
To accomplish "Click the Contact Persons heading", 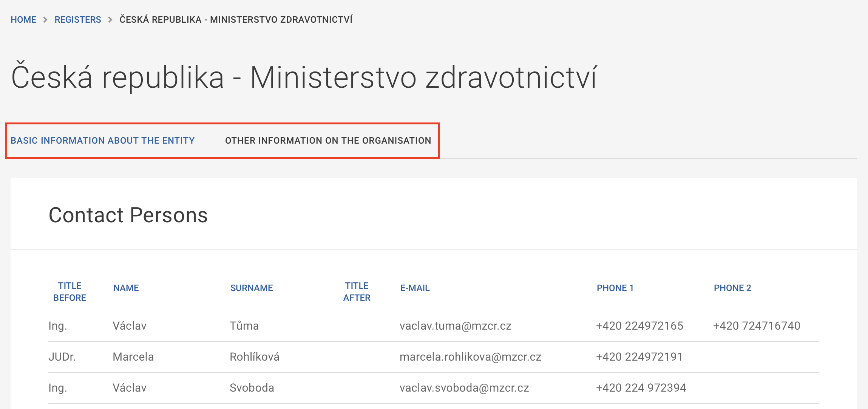I will 128,215.
